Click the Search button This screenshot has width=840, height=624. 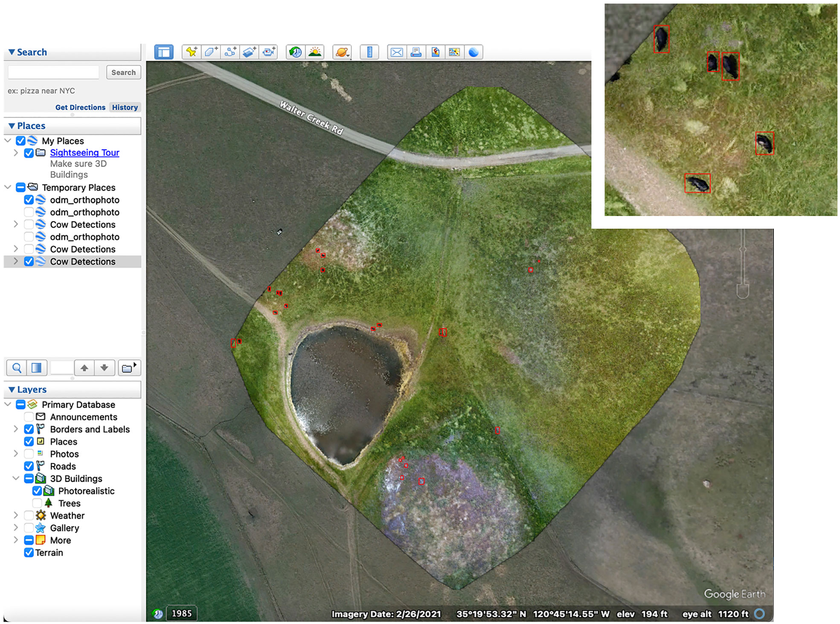point(124,73)
